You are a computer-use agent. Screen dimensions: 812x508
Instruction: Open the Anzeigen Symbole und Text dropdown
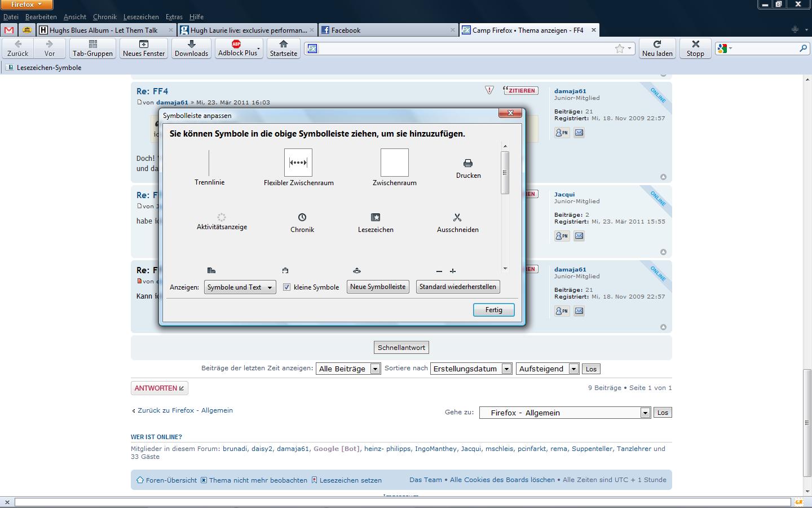pyautogui.click(x=240, y=287)
